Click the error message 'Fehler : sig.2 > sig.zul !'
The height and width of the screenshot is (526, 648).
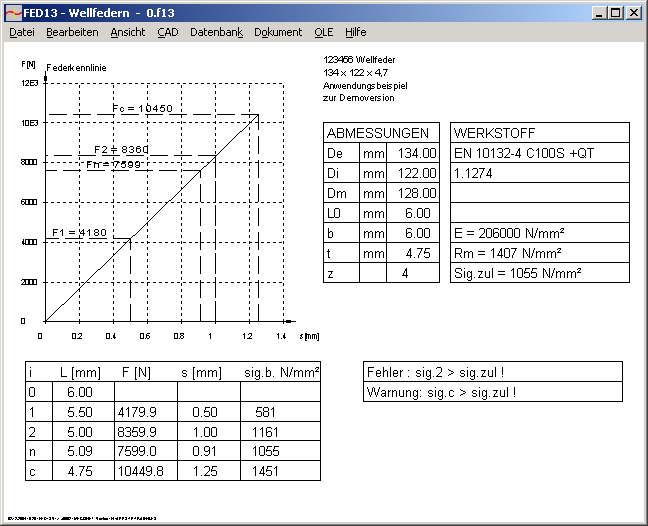pyautogui.click(x=491, y=372)
